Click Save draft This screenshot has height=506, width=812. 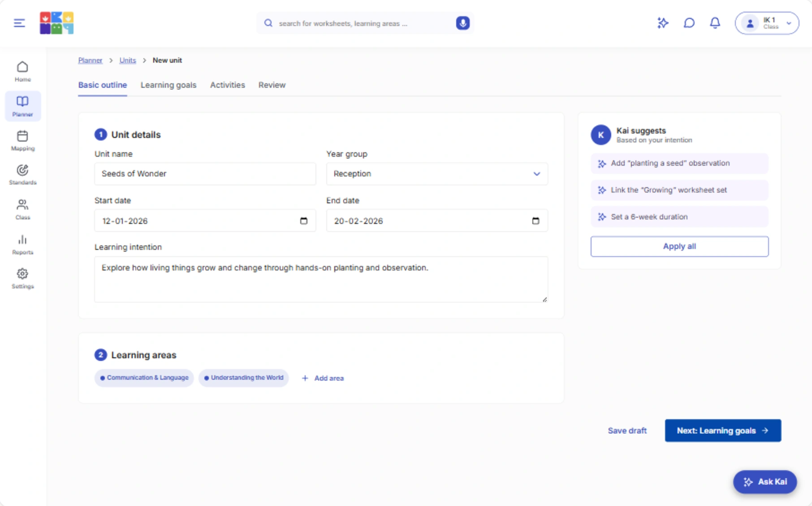tap(627, 431)
